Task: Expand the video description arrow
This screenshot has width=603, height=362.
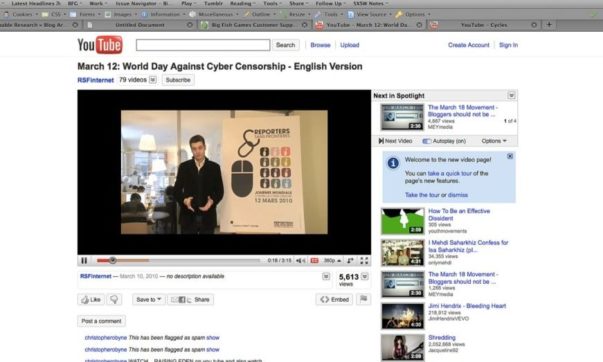Action: pos(326,276)
